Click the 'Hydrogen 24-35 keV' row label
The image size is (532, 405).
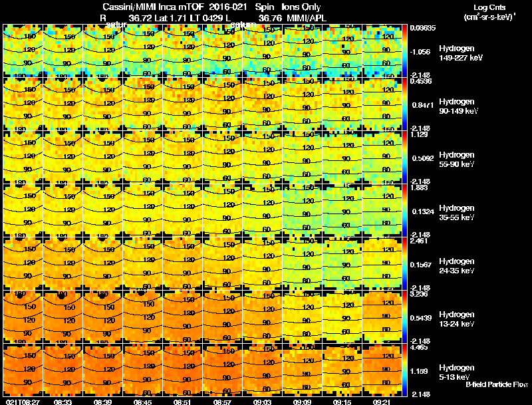(457, 266)
